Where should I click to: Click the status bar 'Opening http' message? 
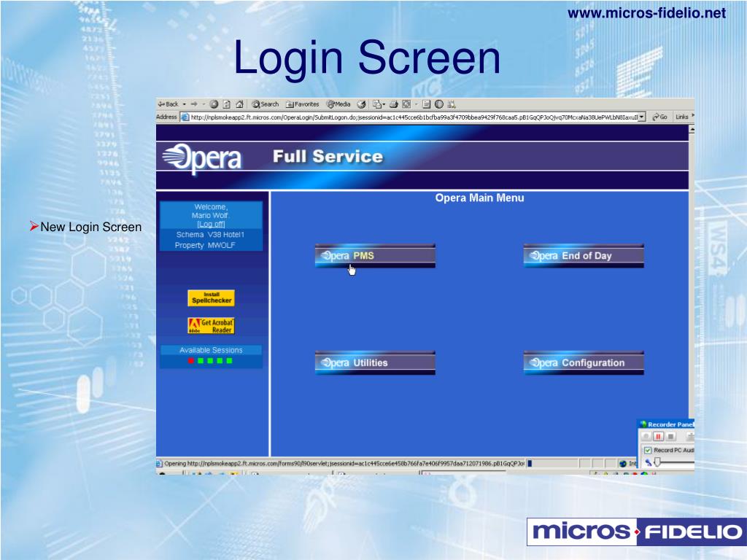(x=344, y=463)
